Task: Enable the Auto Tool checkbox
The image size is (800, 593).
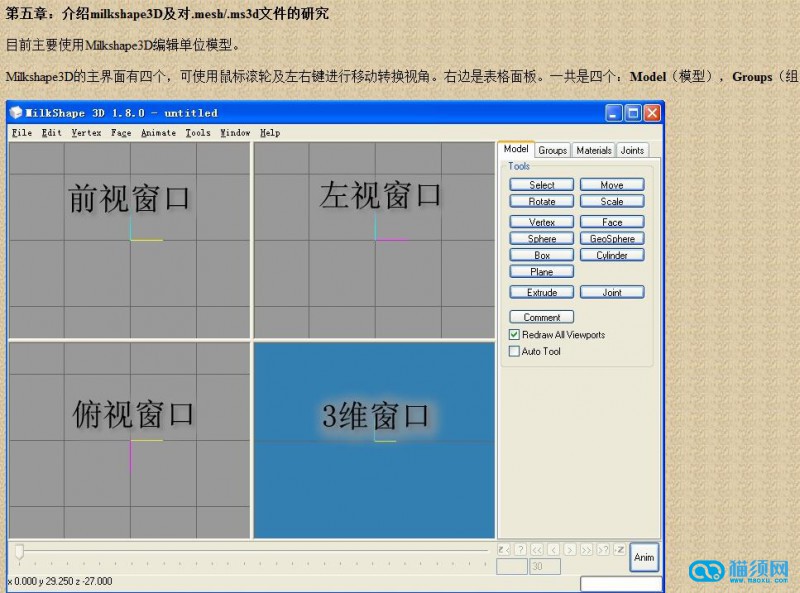Action: 514,351
